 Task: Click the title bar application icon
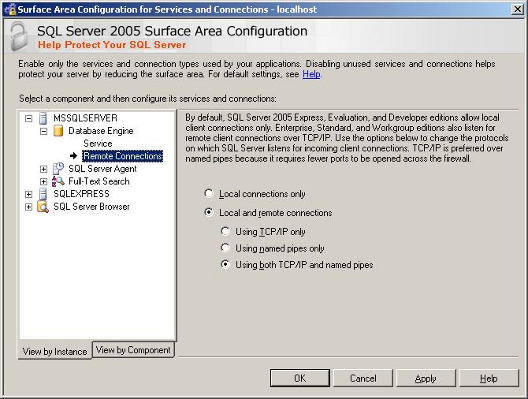[x=10, y=9]
